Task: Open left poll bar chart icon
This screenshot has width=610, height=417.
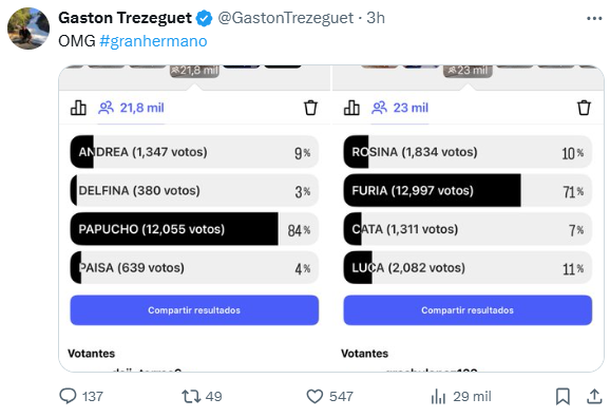Action: coord(79,108)
